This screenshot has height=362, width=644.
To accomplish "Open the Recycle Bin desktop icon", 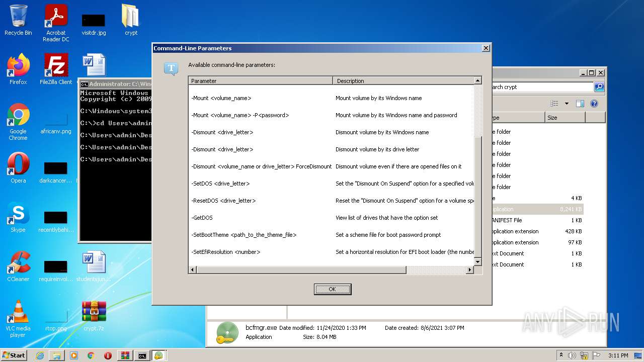I will coord(18,20).
